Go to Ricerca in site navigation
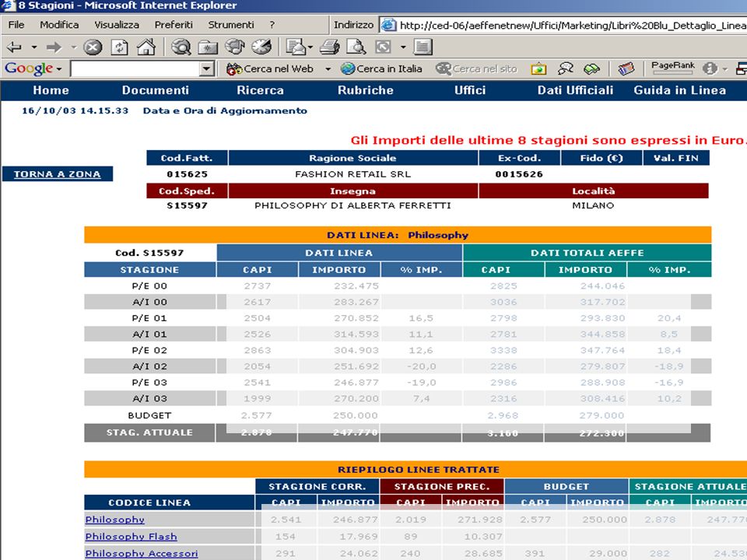The width and height of the screenshot is (747, 560). click(260, 90)
